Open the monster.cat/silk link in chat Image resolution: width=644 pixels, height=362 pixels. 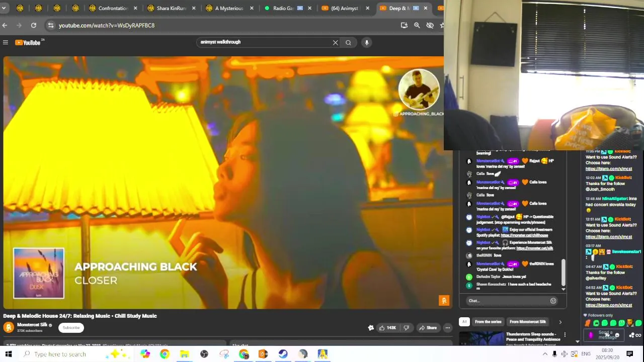[535, 248]
